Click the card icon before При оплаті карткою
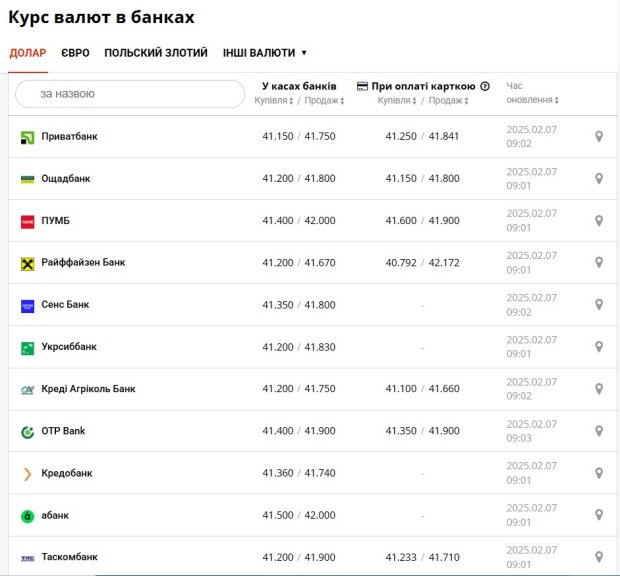620x576 pixels. point(362,86)
